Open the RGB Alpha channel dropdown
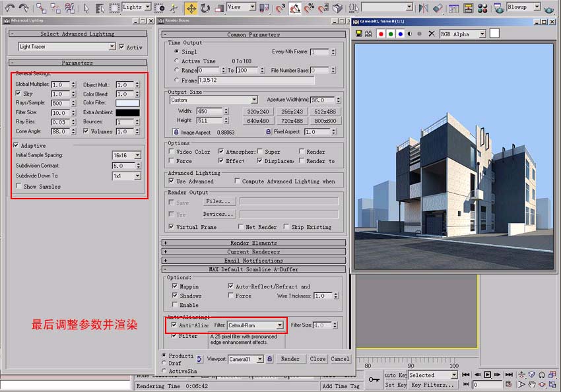This screenshot has height=392, width=561. pos(481,34)
